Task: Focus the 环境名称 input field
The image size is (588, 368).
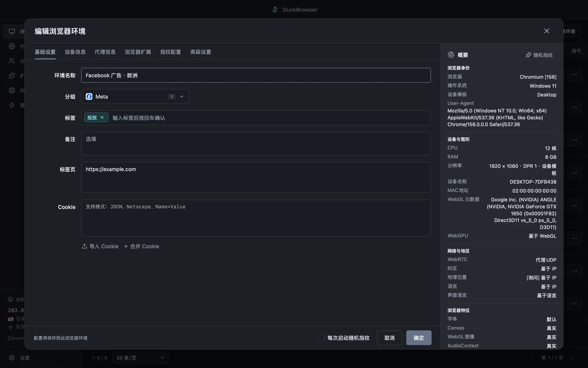Action: point(256,75)
